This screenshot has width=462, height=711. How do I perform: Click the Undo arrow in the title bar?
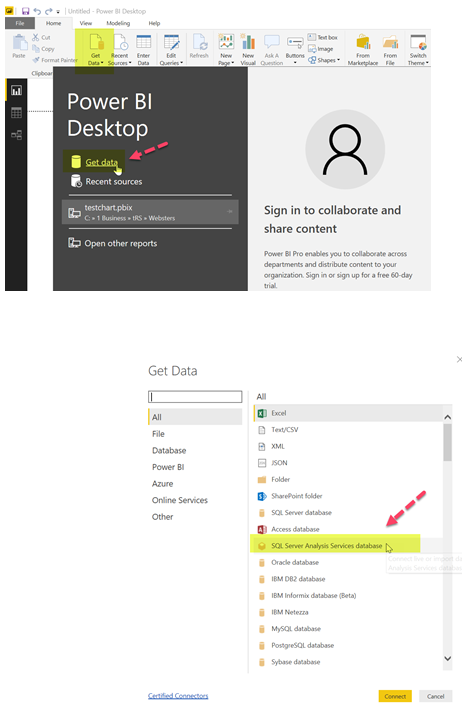click(37, 11)
